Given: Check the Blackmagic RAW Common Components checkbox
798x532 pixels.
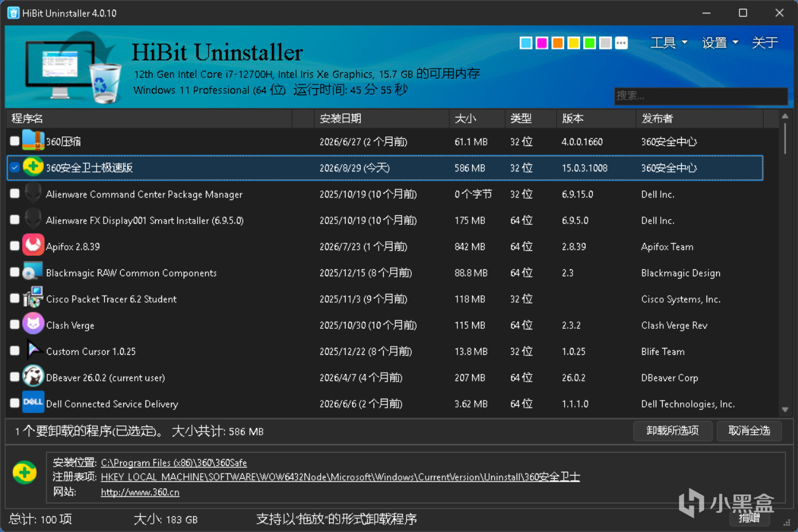Looking at the screenshot, I should pos(15,272).
